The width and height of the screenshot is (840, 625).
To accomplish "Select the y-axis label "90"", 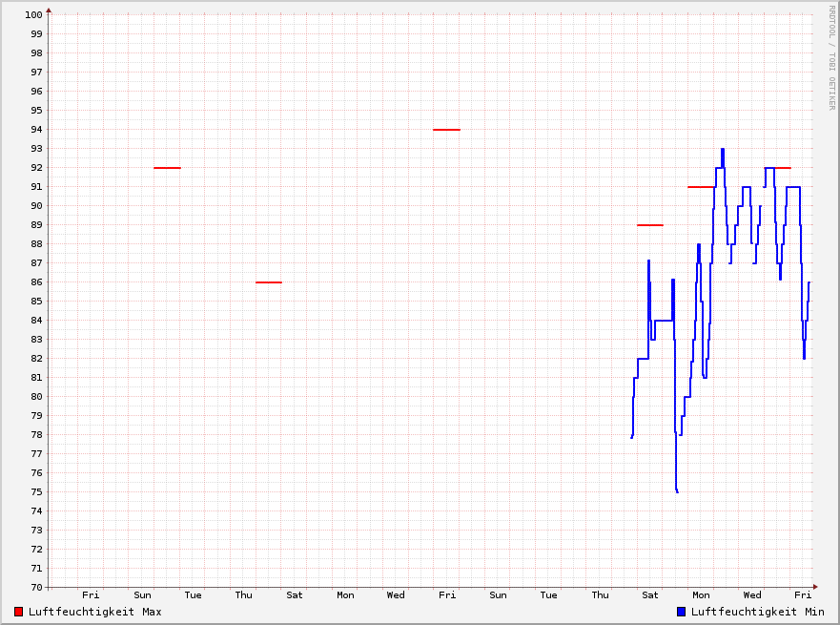I will (x=36, y=206).
